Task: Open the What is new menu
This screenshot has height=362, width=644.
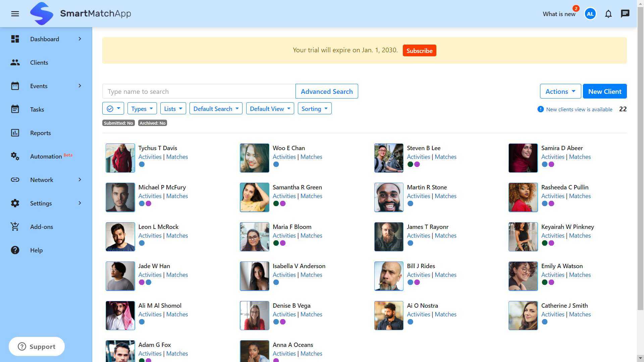Action: 559,14
